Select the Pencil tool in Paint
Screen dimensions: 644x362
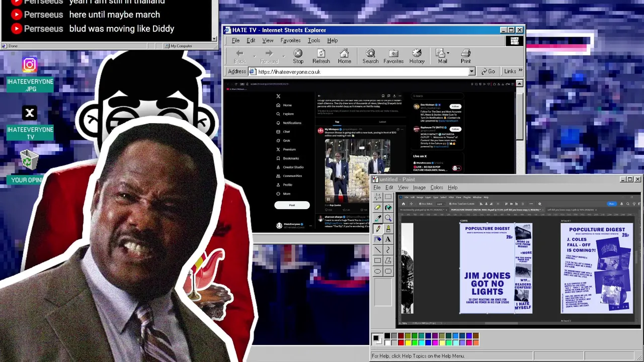[x=377, y=229]
